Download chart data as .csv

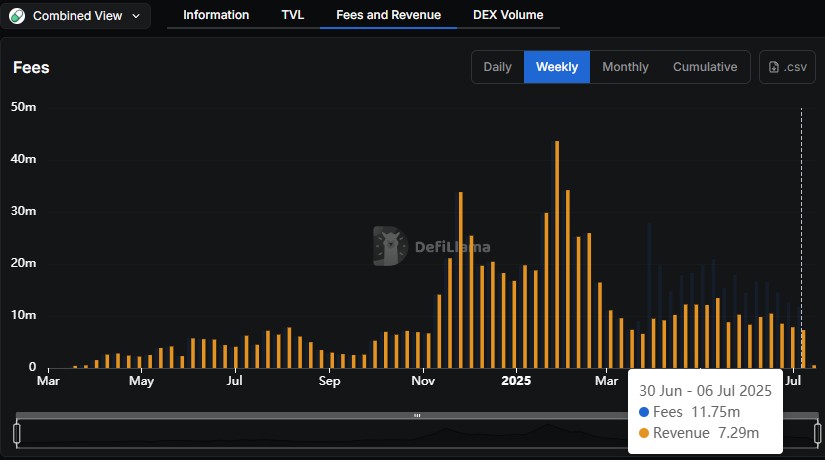787,67
